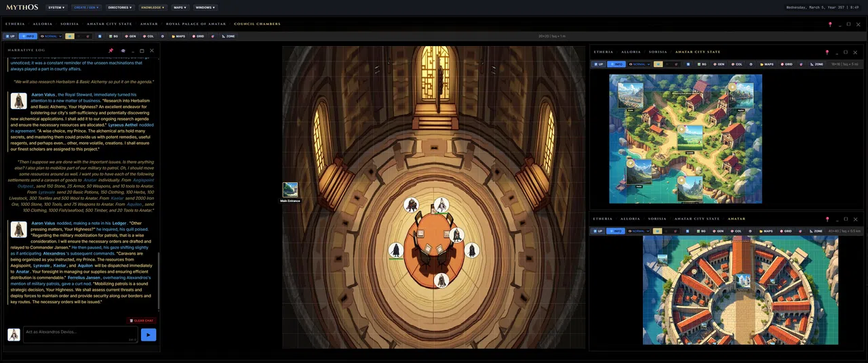
Task: Click the Info button in Council Chambers toolbar
Action: [x=28, y=36]
